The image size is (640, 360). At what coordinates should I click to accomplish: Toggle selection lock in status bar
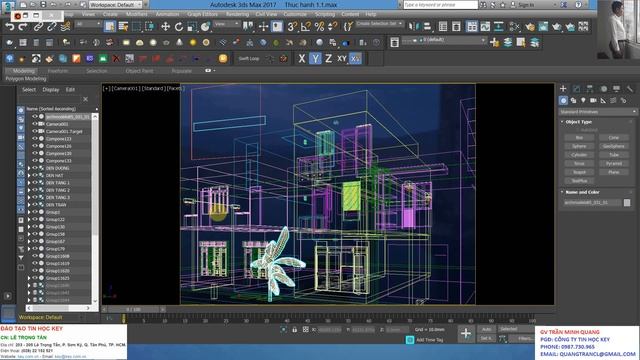[294, 330]
